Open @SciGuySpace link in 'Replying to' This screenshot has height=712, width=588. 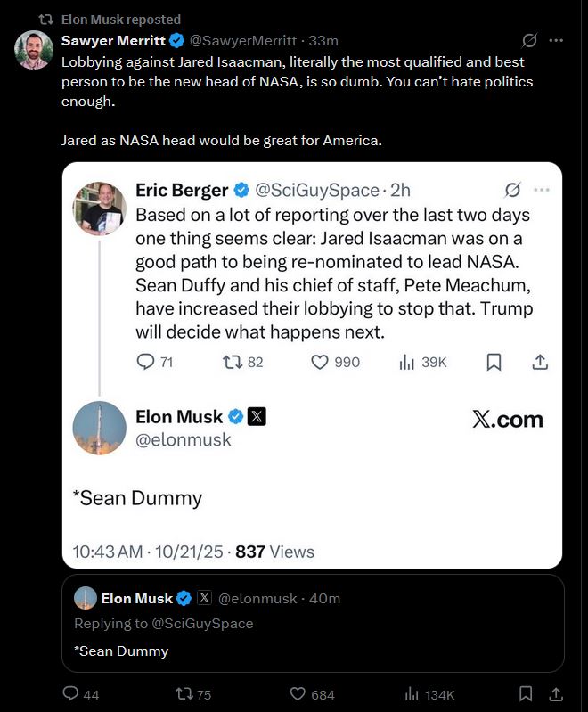(x=202, y=624)
